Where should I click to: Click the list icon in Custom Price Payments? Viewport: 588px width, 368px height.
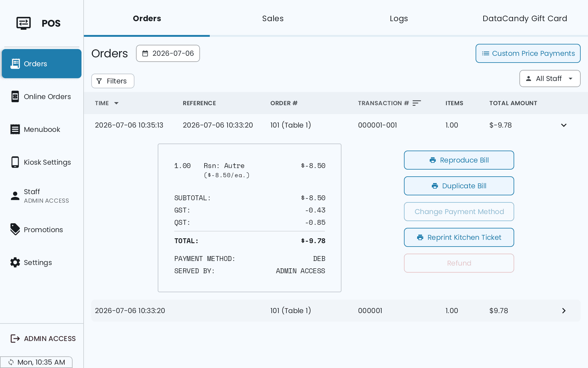point(485,53)
